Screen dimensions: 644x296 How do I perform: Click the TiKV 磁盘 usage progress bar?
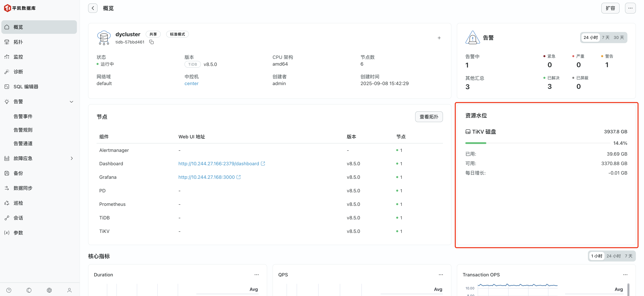(537, 143)
